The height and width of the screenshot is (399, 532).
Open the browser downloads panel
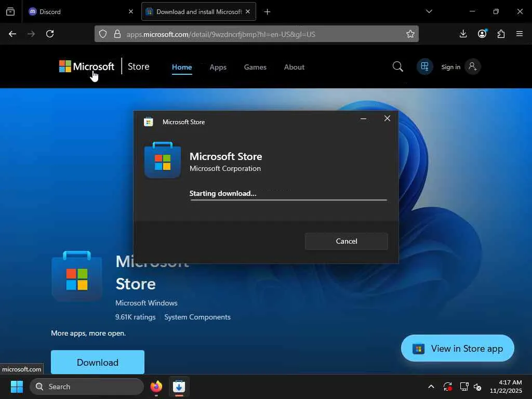463,34
